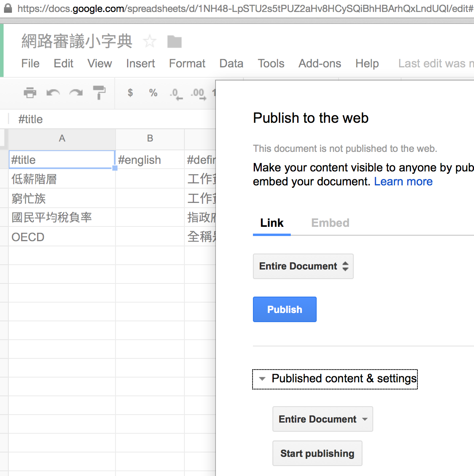Click the print icon in toolbar
The height and width of the screenshot is (476, 474).
pyautogui.click(x=30, y=92)
